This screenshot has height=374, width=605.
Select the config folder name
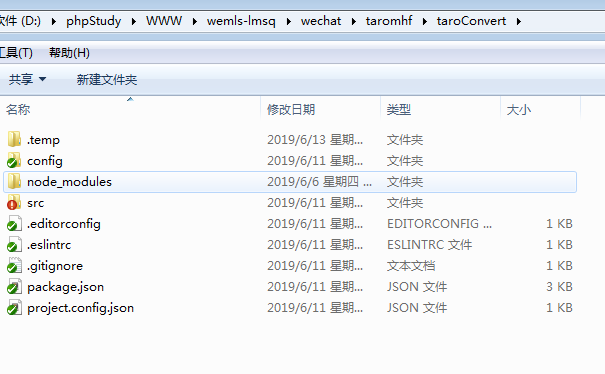pos(45,161)
